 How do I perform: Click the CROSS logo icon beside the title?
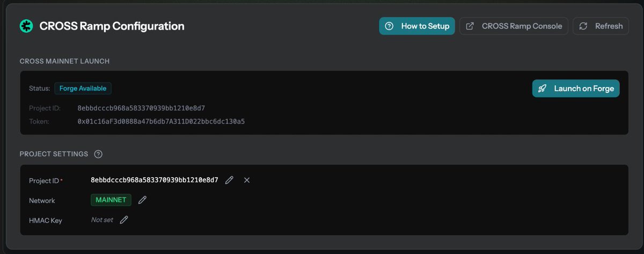(x=26, y=26)
